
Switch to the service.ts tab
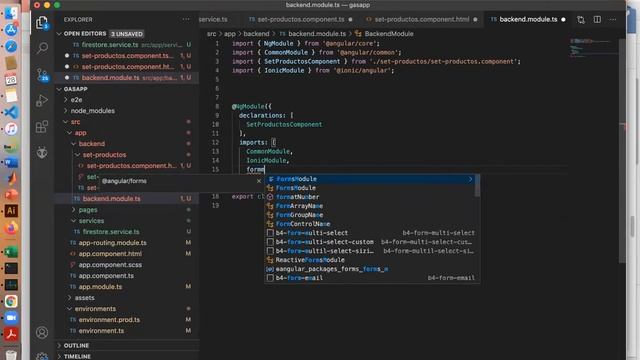click(x=213, y=19)
